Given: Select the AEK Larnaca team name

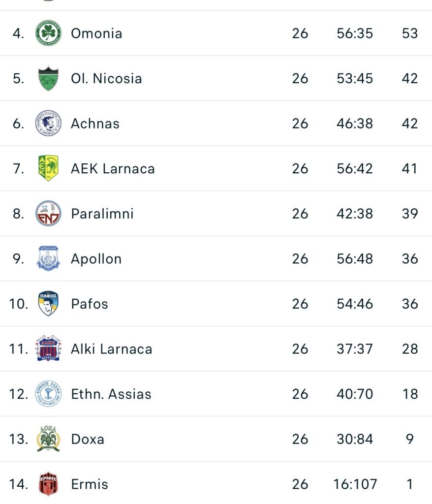Looking at the screenshot, I should pos(113,169).
